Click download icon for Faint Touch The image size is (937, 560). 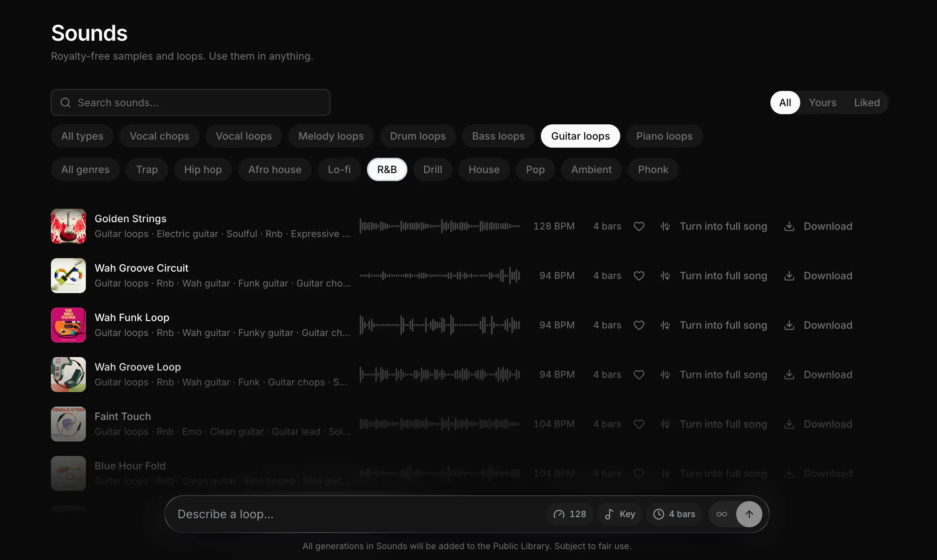789,424
